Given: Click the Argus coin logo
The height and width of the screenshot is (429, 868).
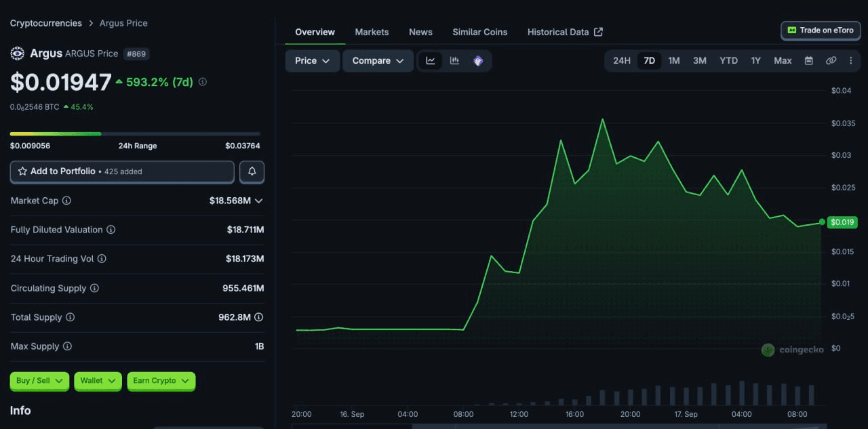Looking at the screenshot, I should pyautogui.click(x=17, y=53).
